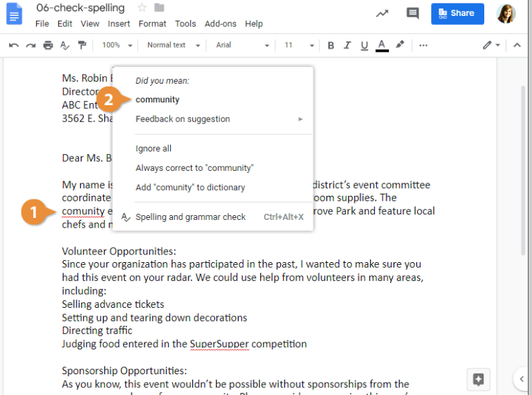Show the side panel arrow
Viewport: 532px width, 395px height.
point(522,378)
